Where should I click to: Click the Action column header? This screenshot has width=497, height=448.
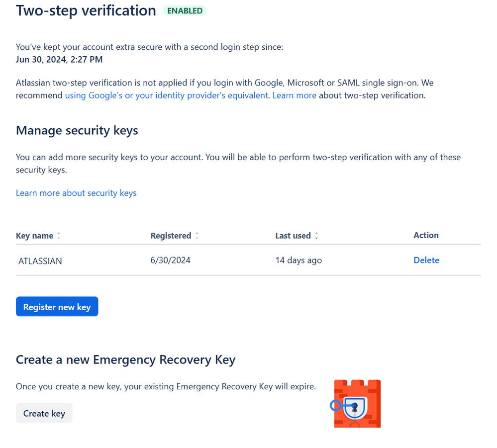(426, 235)
